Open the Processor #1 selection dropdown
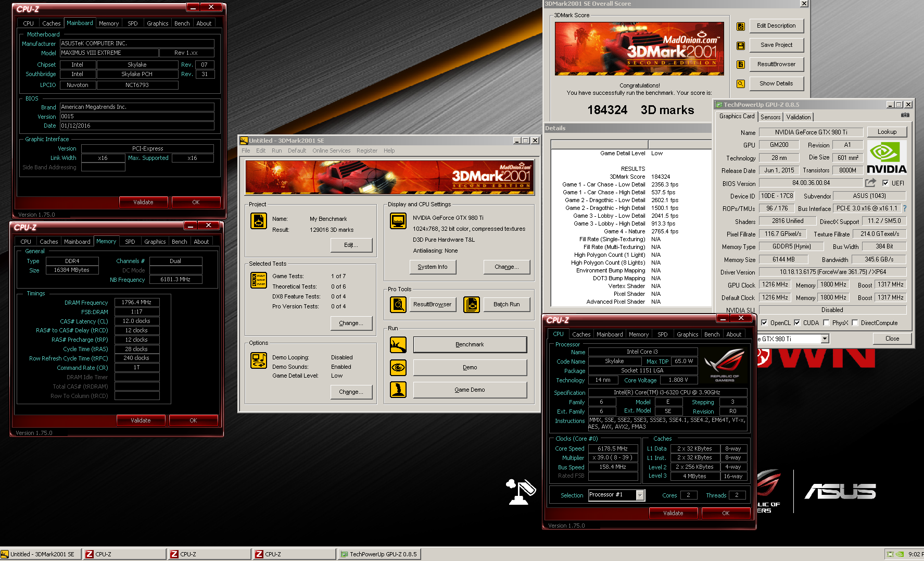The image size is (924, 561). pyautogui.click(x=640, y=495)
